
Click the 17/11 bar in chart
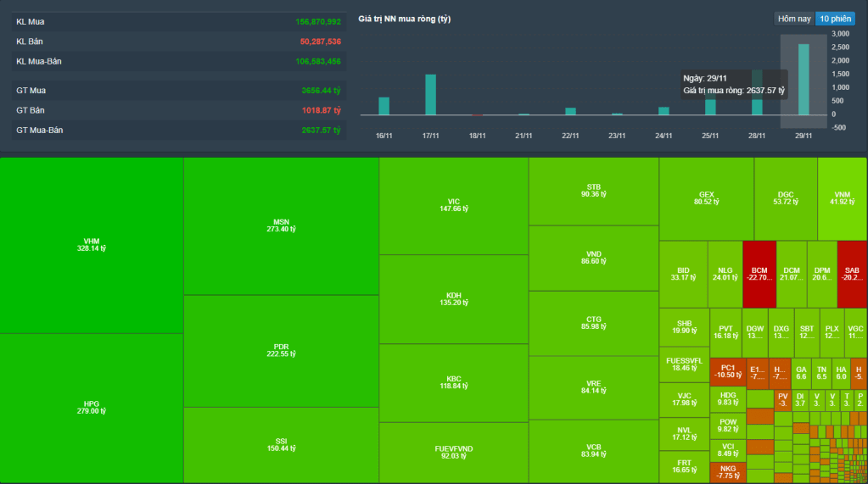tap(430, 94)
